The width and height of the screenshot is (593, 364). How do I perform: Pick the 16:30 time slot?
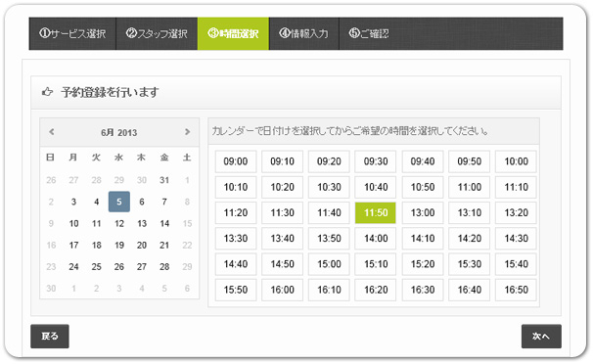(423, 290)
